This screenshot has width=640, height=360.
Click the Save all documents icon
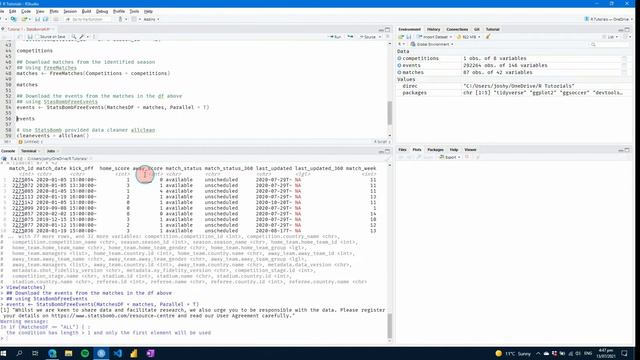pyautogui.click(x=45, y=19)
